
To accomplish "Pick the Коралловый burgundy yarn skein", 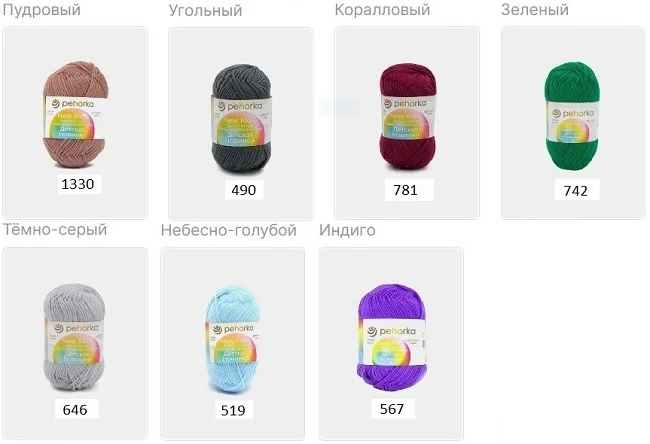I will (x=407, y=123).
